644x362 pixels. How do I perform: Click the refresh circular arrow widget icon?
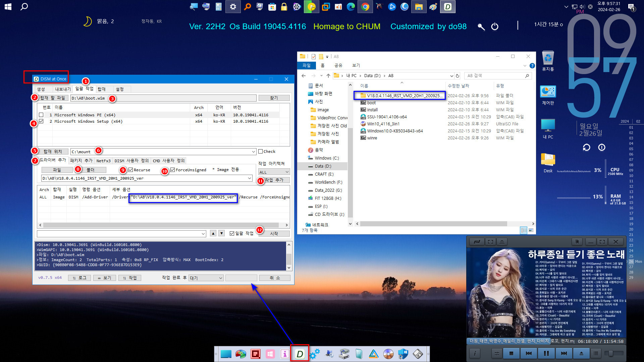pyautogui.click(x=586, y=147)
